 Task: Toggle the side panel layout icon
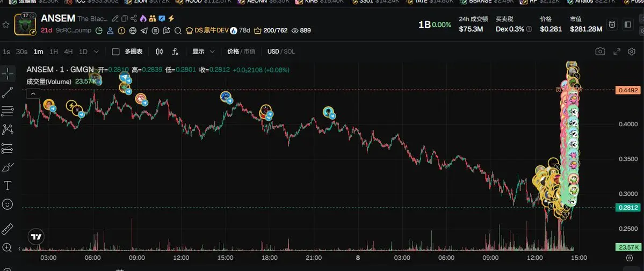coord(627,25)
